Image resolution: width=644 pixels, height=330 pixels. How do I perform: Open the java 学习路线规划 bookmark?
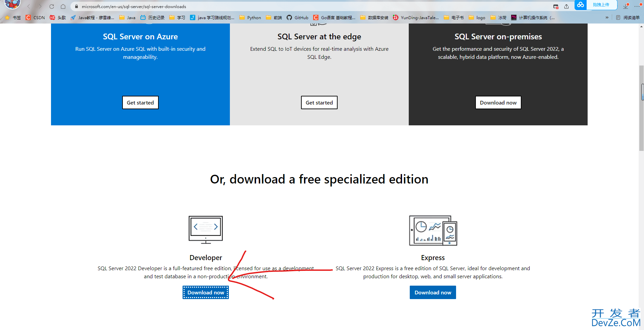coord(212,17)
